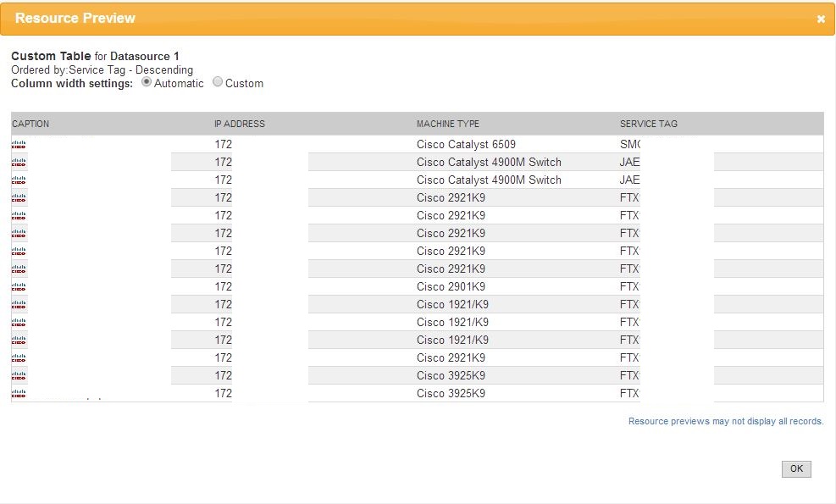836x504 pixels.
Task: Click the Cisco icon in the last 1921/K9 row
Action: (19, 341)
